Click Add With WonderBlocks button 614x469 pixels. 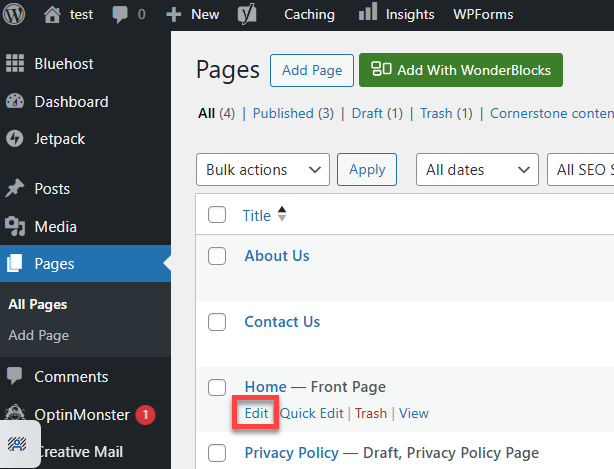(461, 70)
